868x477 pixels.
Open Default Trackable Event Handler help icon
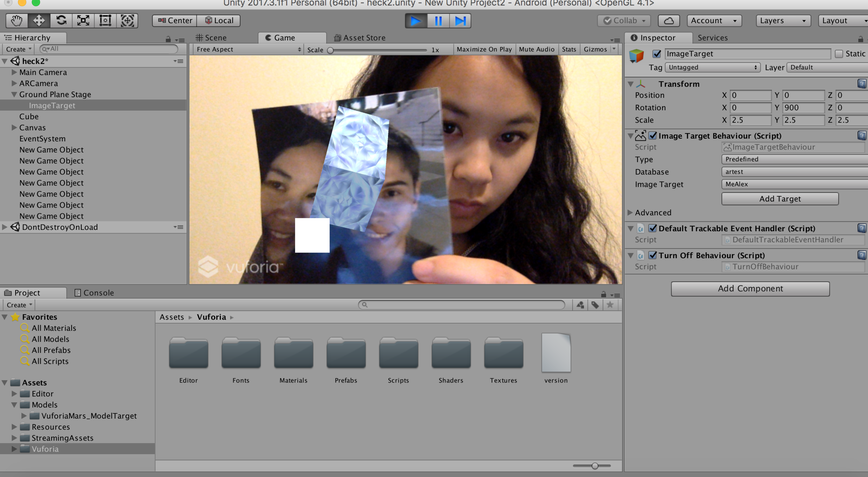[862, 228]
